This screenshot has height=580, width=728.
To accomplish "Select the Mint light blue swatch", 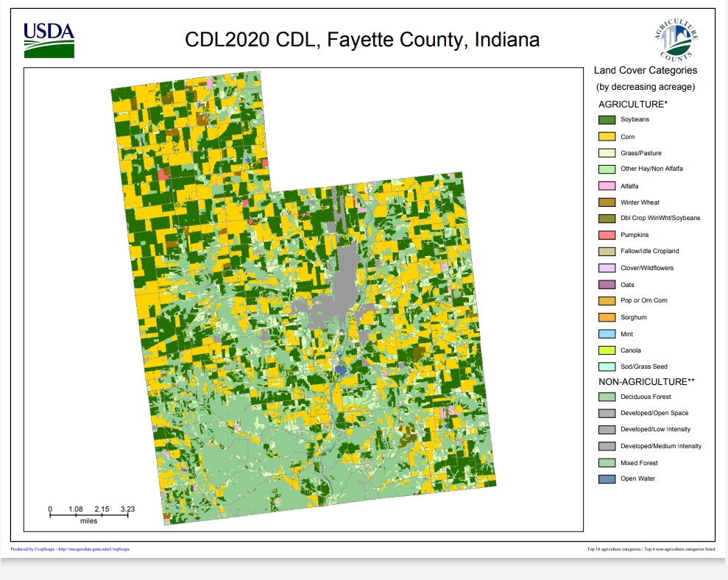I will coord(607,334).
